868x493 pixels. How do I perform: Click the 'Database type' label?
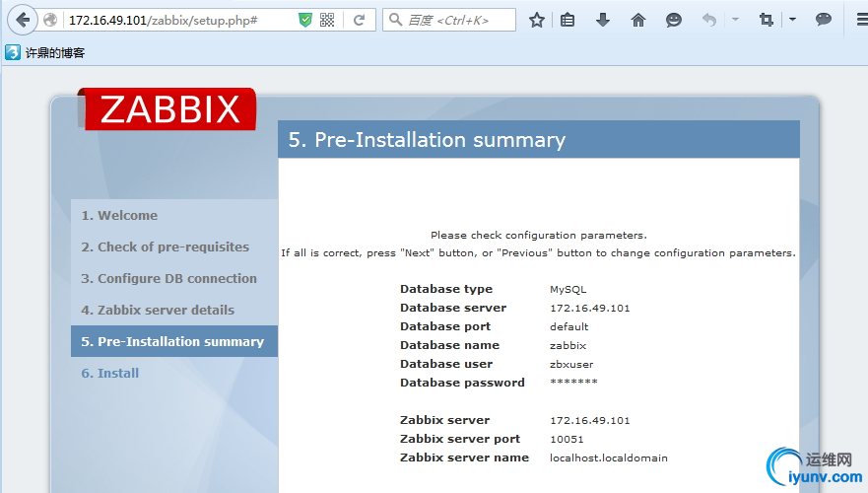click(x=446, y=289)
